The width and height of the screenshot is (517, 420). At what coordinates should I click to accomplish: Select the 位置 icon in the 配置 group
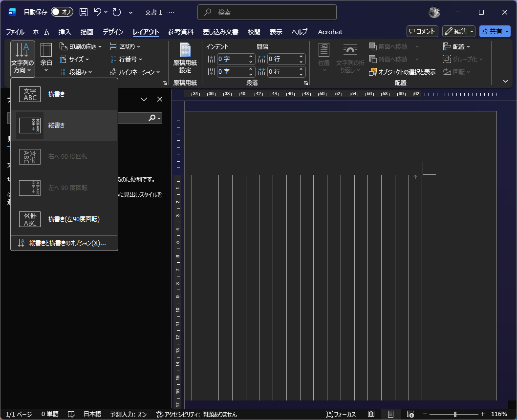[x=323, y=58]
